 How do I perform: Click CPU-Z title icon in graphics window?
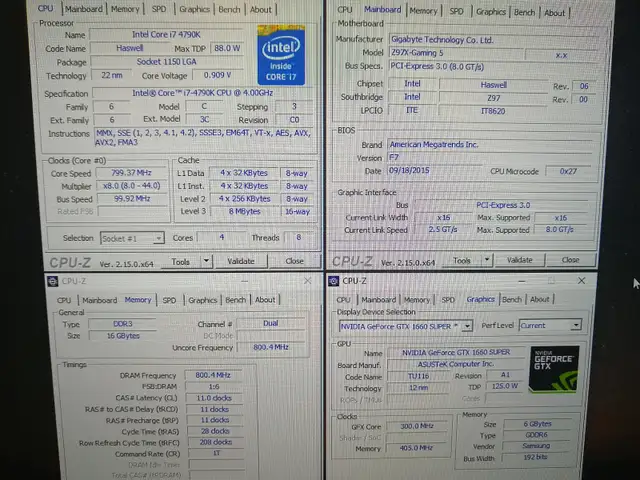tap(333, 281)
